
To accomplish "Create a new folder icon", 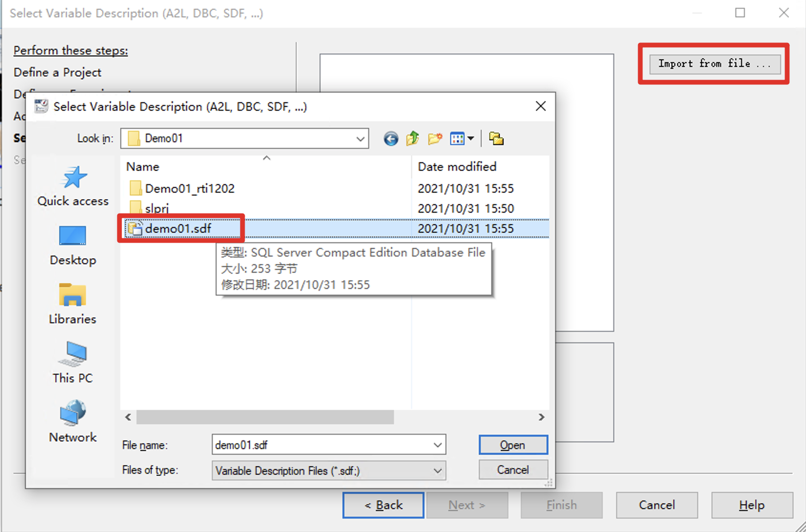I will pyautogui.click(x=434, y=139).
